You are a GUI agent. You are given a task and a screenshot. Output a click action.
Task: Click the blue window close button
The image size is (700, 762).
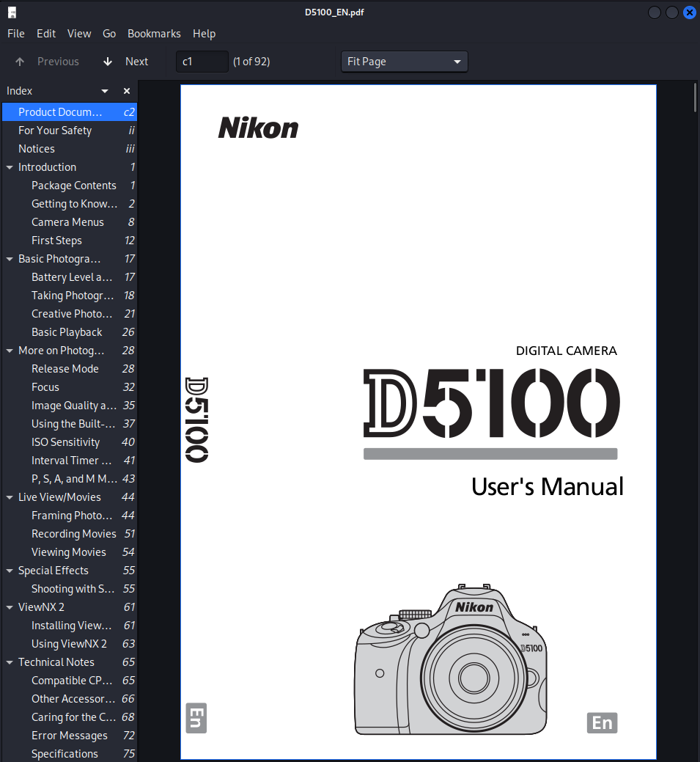click(x=689, y=12)
